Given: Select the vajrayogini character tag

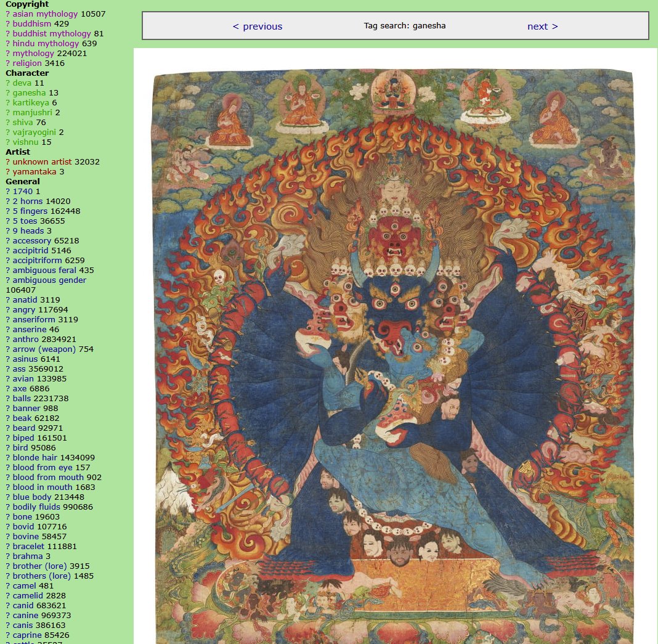Looking at the screenshot, I should [34, 132].
